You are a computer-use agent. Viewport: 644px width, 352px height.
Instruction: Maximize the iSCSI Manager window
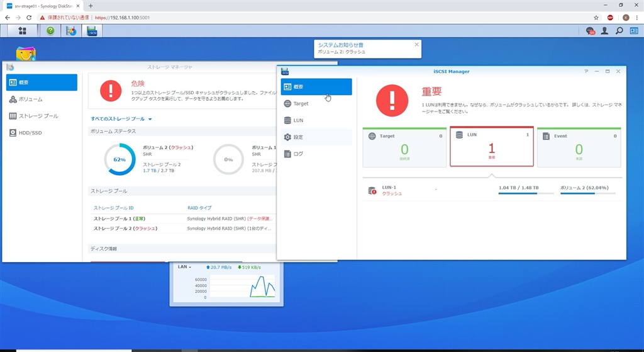608,71
